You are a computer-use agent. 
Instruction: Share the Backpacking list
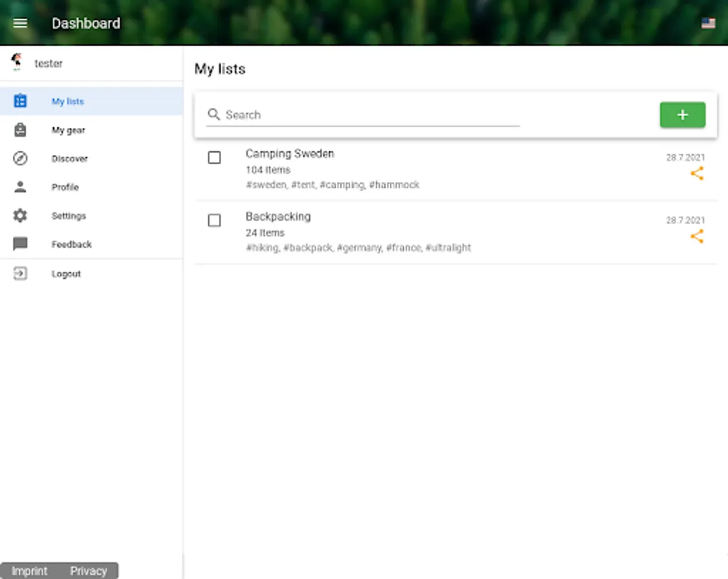(698, 236)
